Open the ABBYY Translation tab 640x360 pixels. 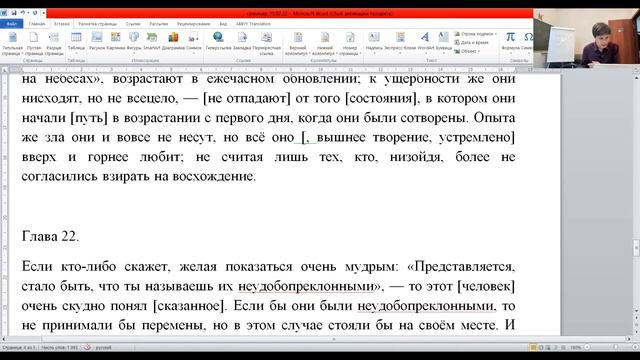pos(253,24)
